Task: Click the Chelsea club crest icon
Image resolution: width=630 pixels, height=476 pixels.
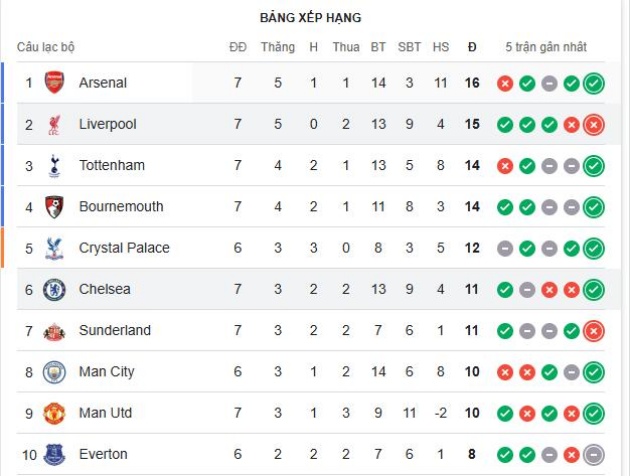Action: (55, 290)
